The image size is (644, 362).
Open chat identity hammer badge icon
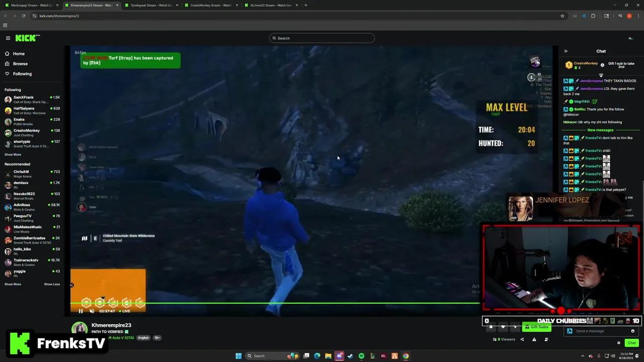pos(570,331)
